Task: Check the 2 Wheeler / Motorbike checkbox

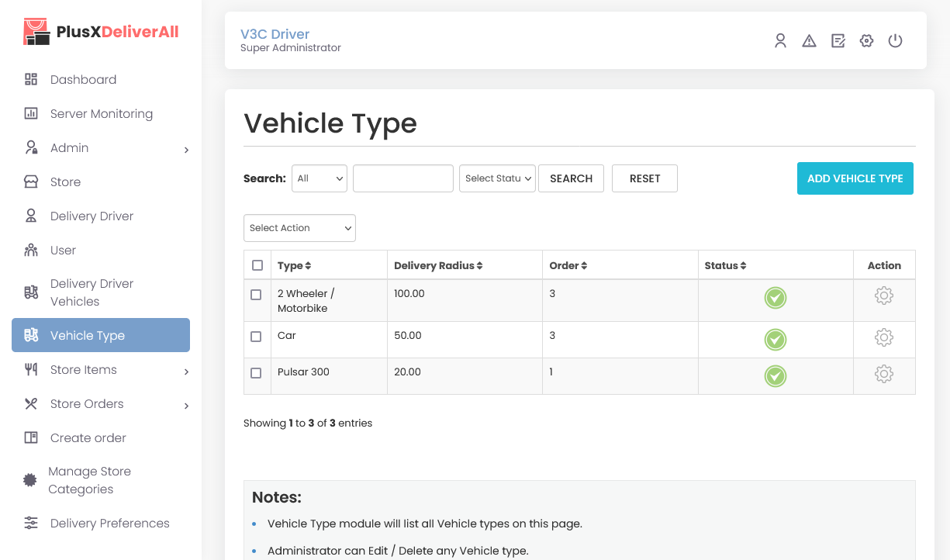Action: tap(256, 295)
